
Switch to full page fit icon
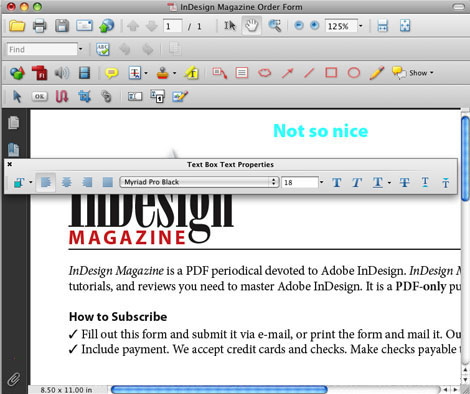405,26
